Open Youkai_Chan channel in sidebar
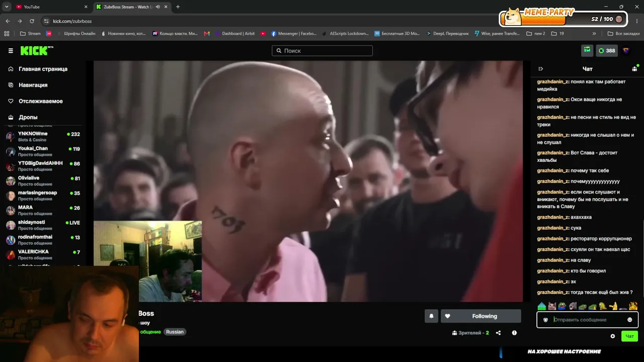 [x=43, y=151]
